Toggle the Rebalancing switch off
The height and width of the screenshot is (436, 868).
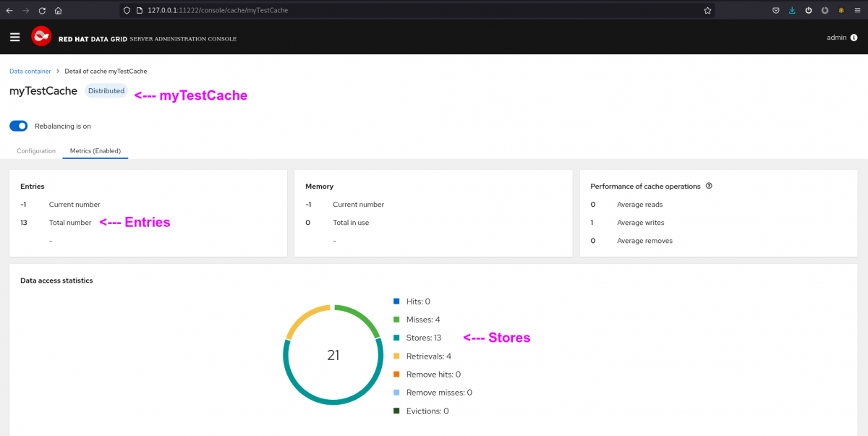18,126
